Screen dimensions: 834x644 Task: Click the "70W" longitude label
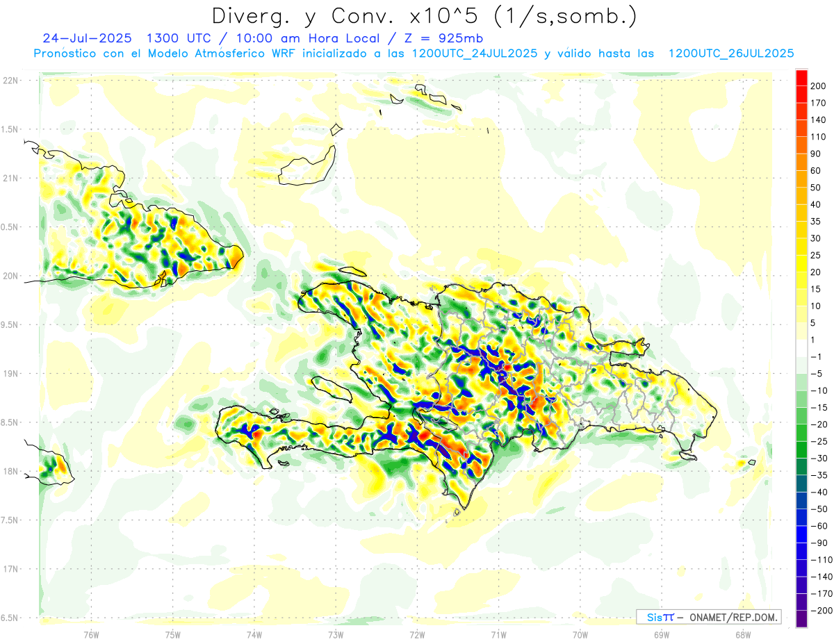pos(580,634)
